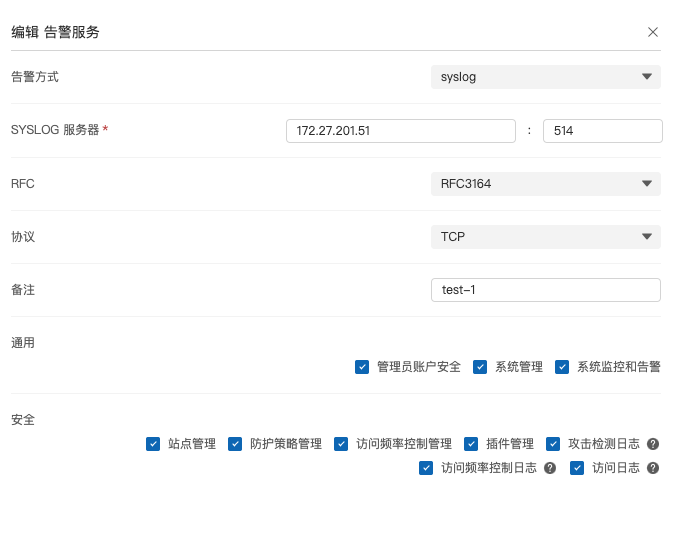Screen dimensions: 685x536
Task: Disable 攻击检测日志 checkbox
Action: tap(553, 444)
